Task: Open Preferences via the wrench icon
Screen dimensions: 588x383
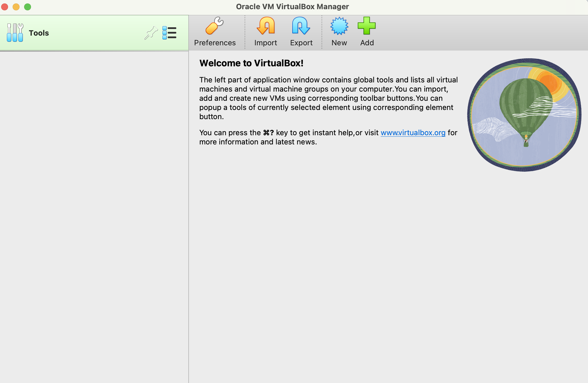Action: (x=214, y=26)
